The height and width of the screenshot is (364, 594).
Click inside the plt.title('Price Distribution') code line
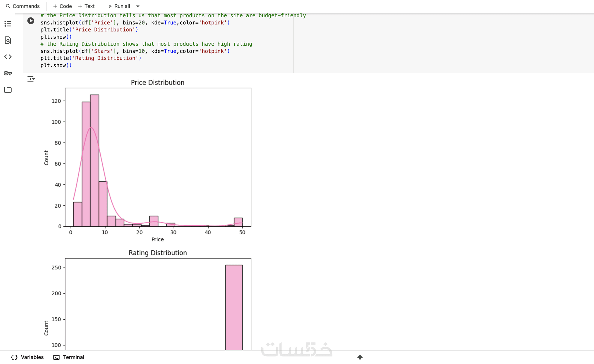click(x=89, y=30)
